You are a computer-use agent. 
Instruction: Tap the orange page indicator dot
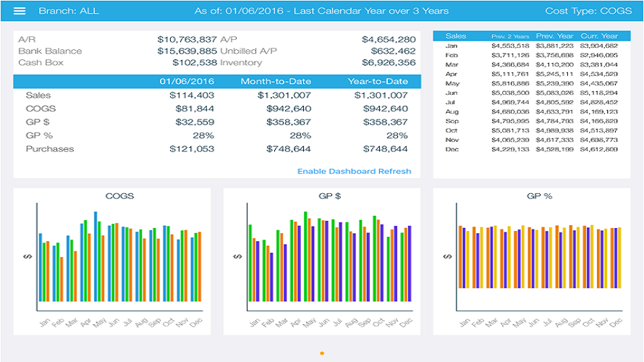(322, 353)
